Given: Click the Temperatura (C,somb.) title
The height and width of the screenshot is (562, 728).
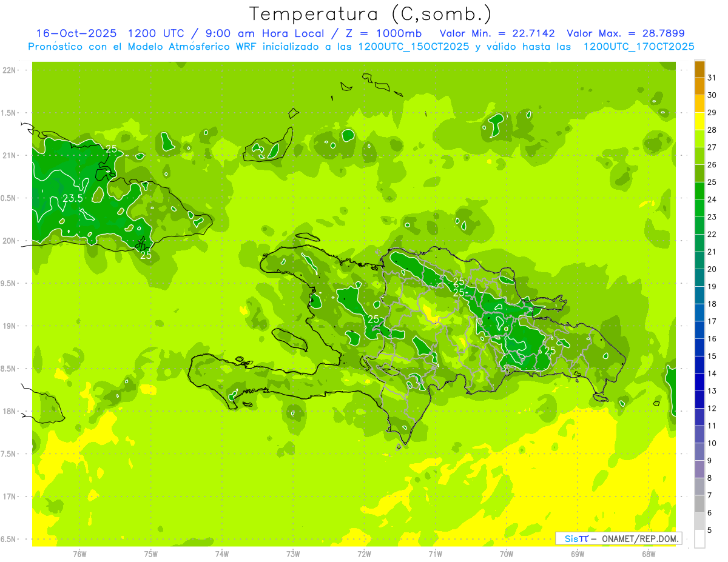Looking at the screenshot, I should 371,13.
